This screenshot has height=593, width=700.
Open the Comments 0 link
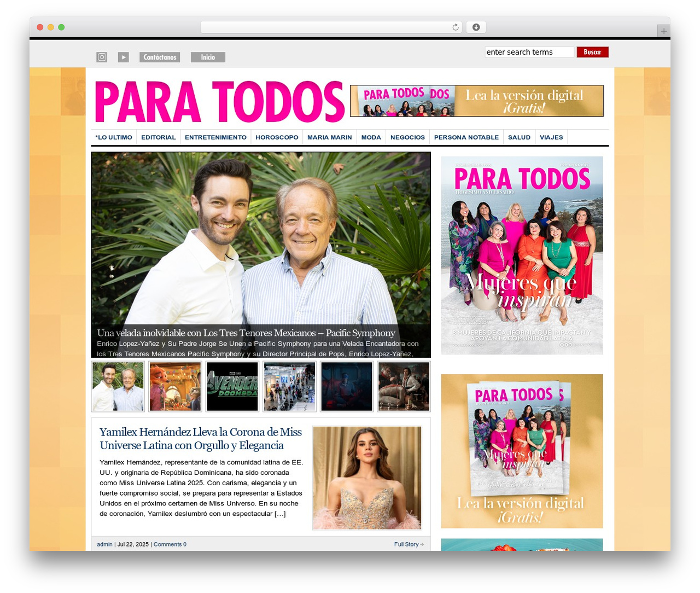(x=170, y=544)
